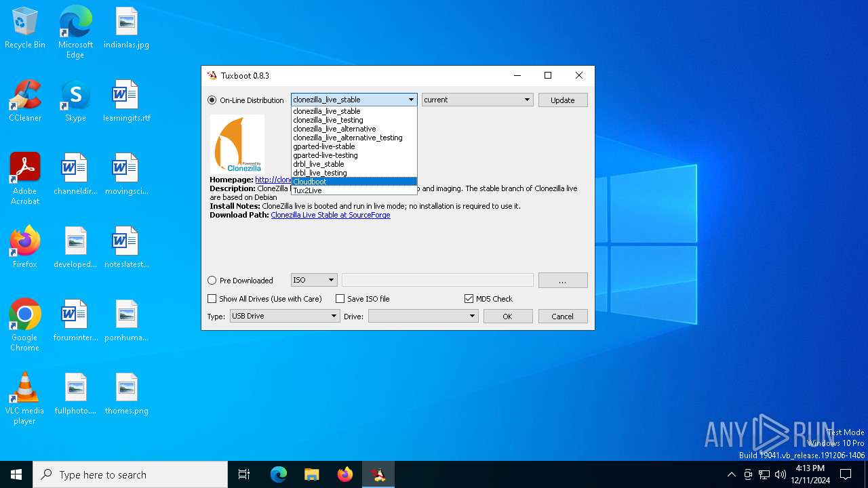This screenshot has width=868, height=488.
Task: Select the Skype desktop shortcut
Action: 75,102
